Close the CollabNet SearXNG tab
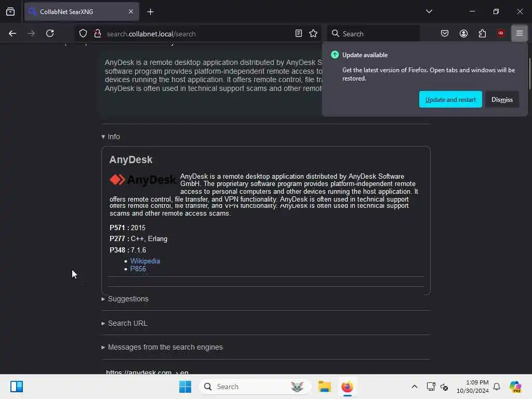Viewport: 532px width, 399px height. coord(131,11)
